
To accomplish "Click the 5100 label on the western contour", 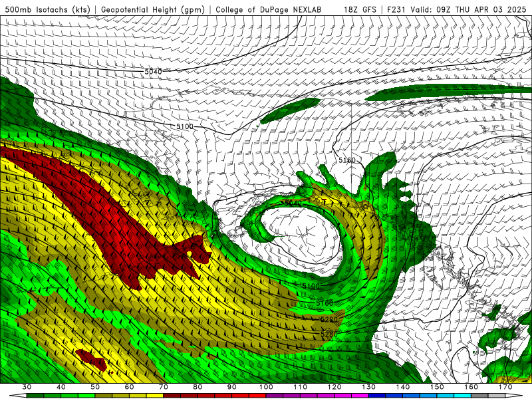I will [185, 126].
